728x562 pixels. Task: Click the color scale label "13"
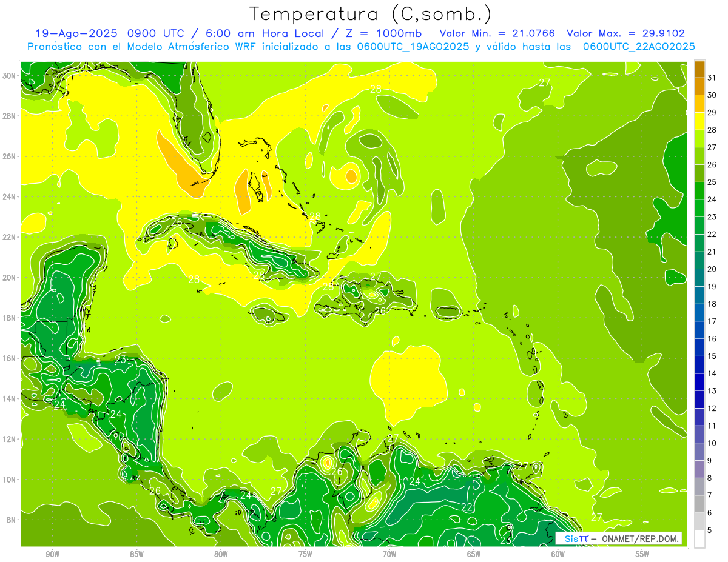click(x=712, y=391)
